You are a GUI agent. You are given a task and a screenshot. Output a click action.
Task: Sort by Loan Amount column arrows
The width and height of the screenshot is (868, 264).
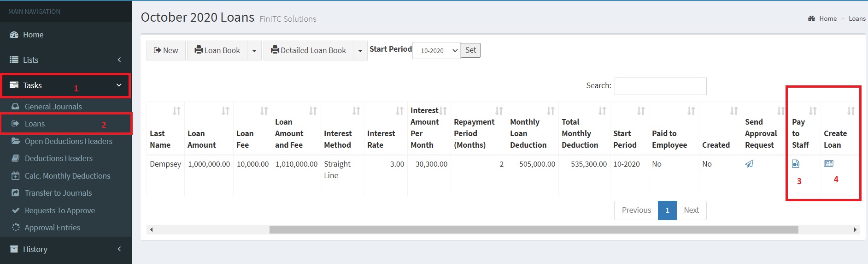pyautogui.click(x=225, y=111)
